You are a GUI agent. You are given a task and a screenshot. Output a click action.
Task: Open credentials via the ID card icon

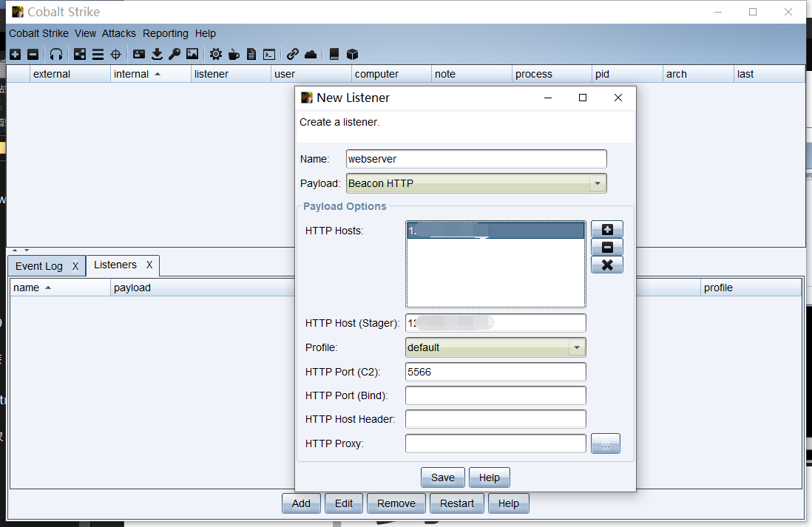point(139,54)
